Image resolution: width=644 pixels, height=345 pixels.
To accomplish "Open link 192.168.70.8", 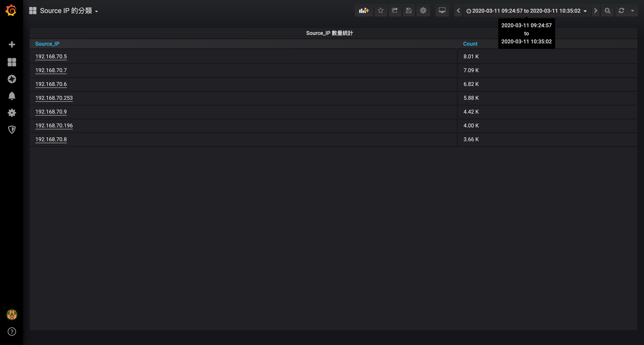I will [51, 139].
